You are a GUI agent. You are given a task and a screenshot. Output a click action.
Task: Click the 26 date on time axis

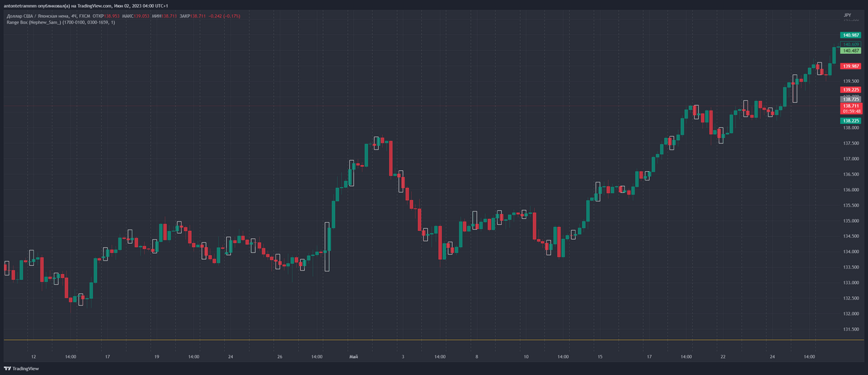pyautogui.click(x=280, y=357)
